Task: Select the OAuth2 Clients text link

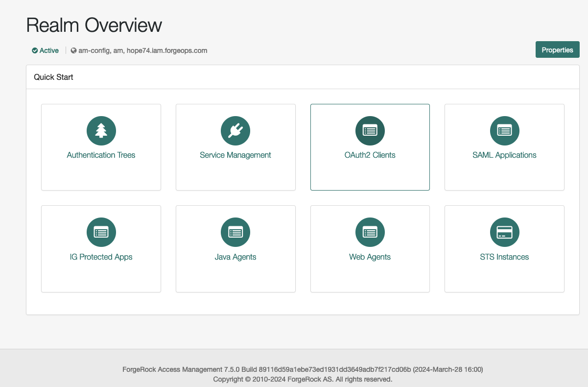Action: (x=370, y=155)
